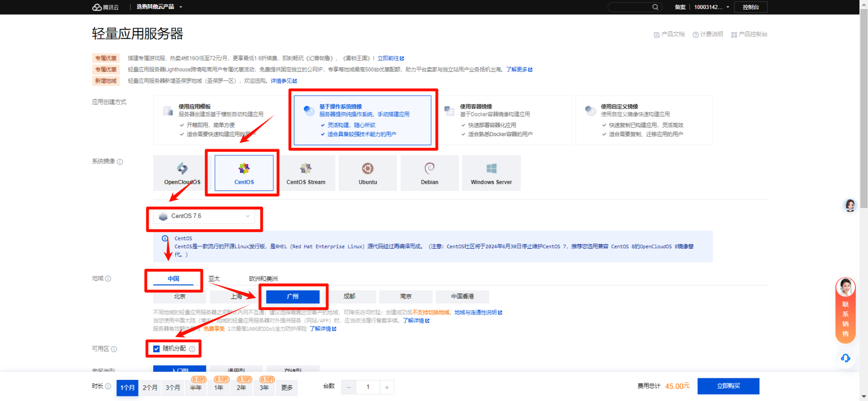
Task: Click the blue headset support icon
Action: [x=845, y=358]
